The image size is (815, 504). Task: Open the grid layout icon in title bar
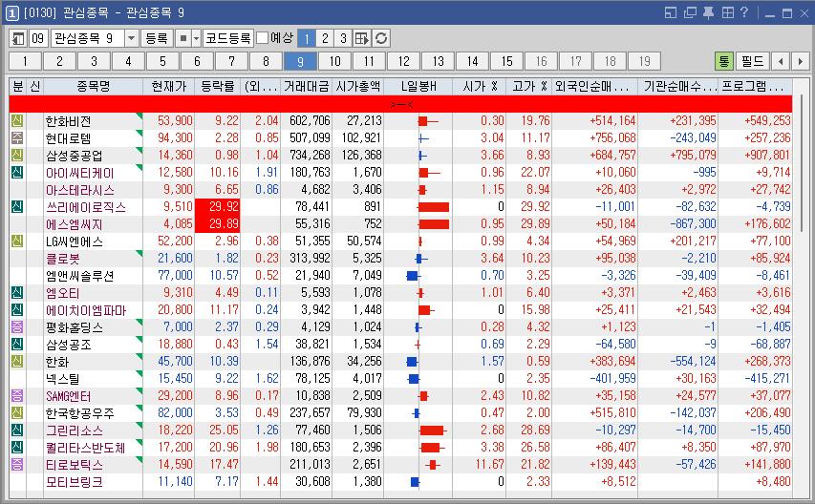(728, 12)
